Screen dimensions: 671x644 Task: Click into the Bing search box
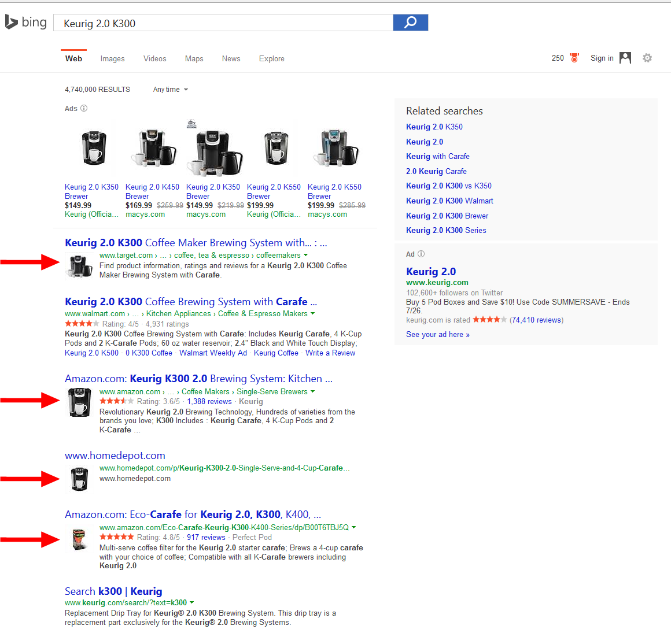(223, 23)
